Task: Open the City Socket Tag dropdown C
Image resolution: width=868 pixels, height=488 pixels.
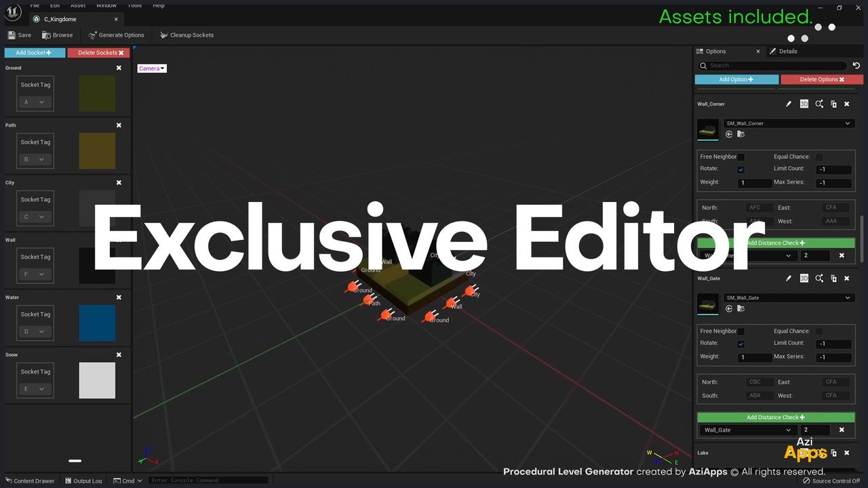Action: click(34, 217)
